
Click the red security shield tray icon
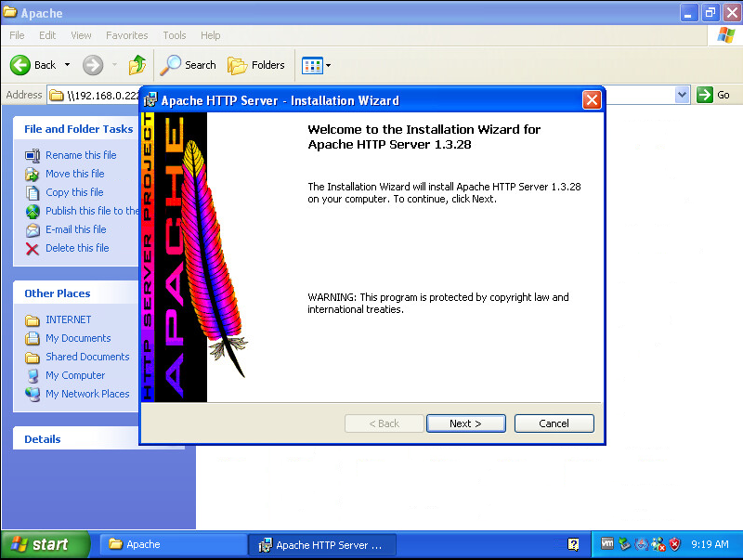(675, 544)
